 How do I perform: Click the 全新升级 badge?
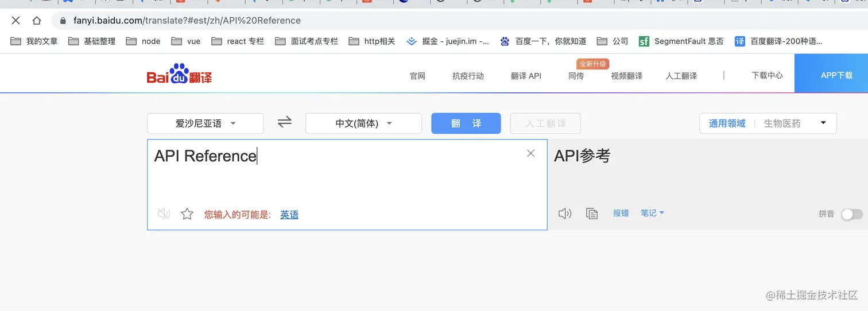coord(593,64)
